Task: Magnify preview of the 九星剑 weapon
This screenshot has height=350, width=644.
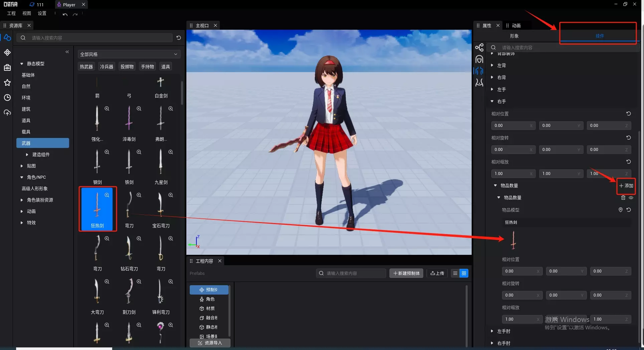Action: 171,152
